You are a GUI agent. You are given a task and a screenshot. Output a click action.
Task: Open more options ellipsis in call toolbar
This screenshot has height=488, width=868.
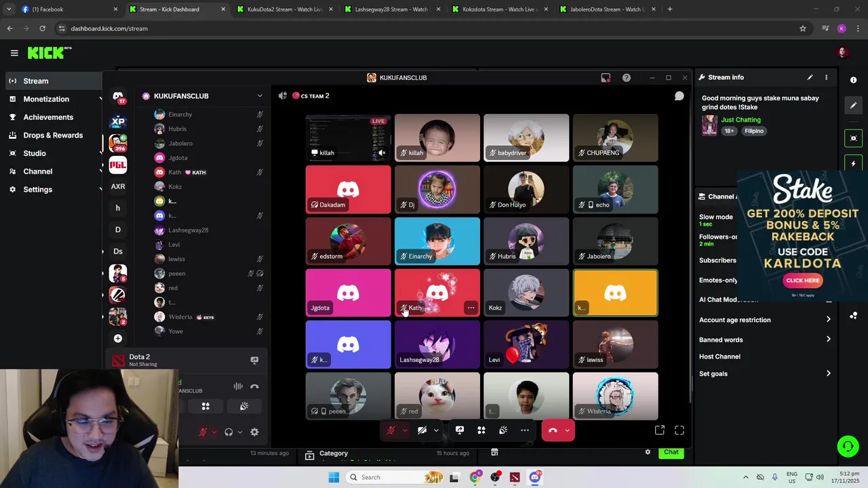pyautogui.click(x=525, y=430)
